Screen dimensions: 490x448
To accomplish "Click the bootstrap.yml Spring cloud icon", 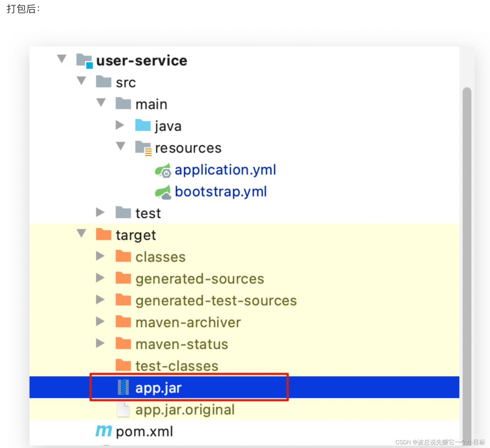I will (x=163, y=192).
